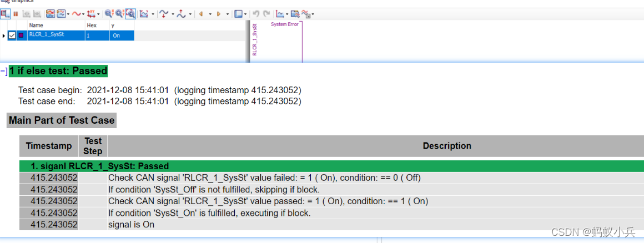Click the 'SysSt_Off is not fulfilled' row
This screenshot has width=644, height=243.
332,190
